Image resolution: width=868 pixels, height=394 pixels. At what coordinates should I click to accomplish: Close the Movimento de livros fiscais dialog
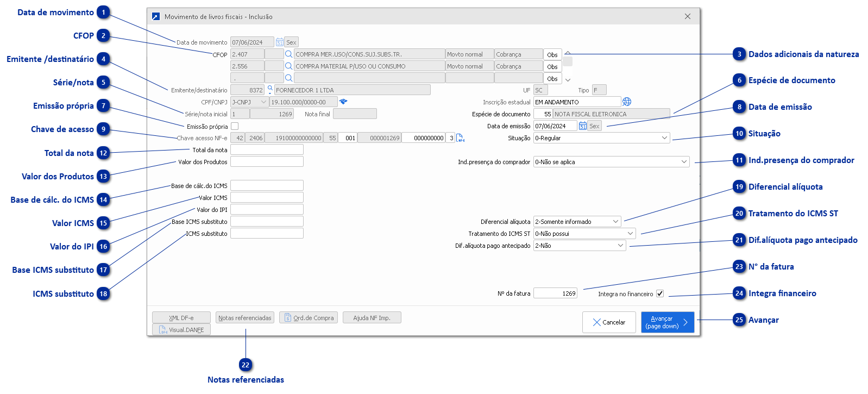688,16
